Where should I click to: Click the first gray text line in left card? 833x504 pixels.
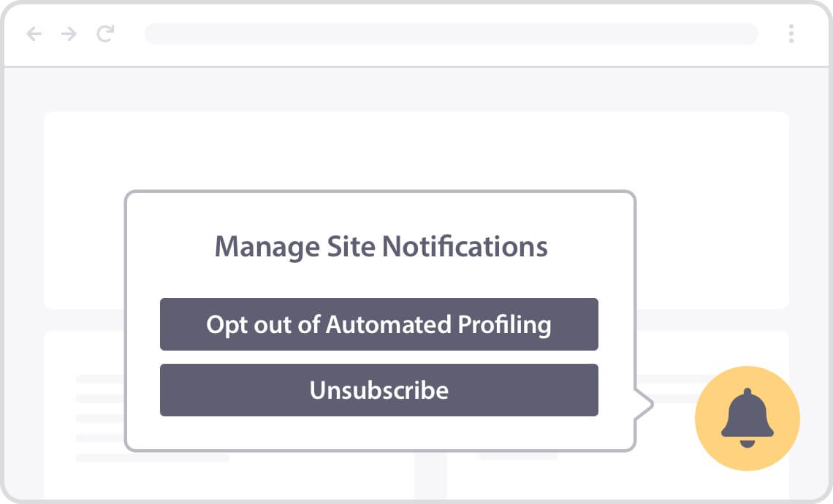click(100, 378)
